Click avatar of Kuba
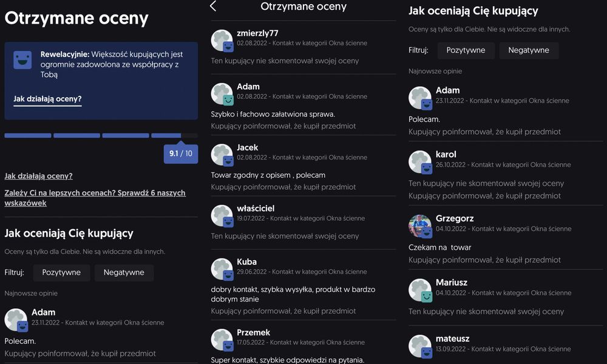Screen dimensions: 607x364 (222, 269)
